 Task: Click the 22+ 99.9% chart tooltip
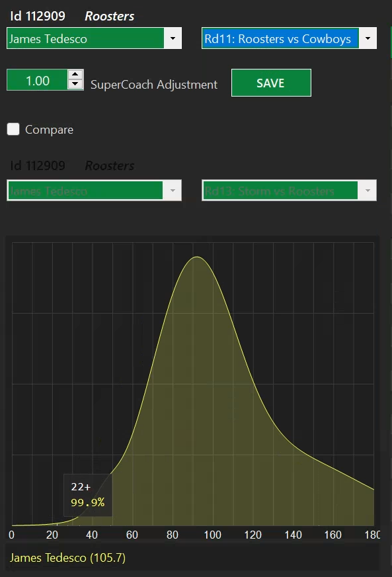[88, 495]
